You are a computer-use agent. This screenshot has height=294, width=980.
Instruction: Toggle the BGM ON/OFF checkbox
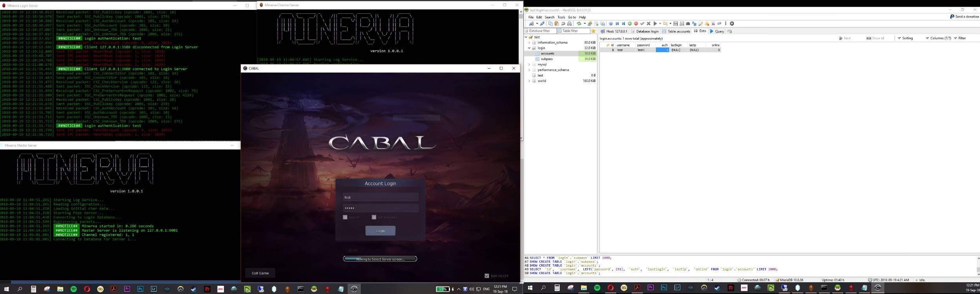click(487, 276)
